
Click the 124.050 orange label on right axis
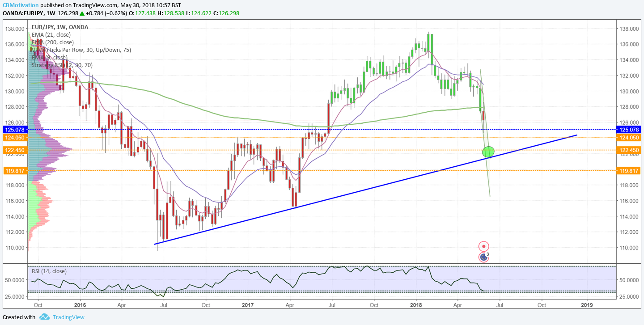629,138
